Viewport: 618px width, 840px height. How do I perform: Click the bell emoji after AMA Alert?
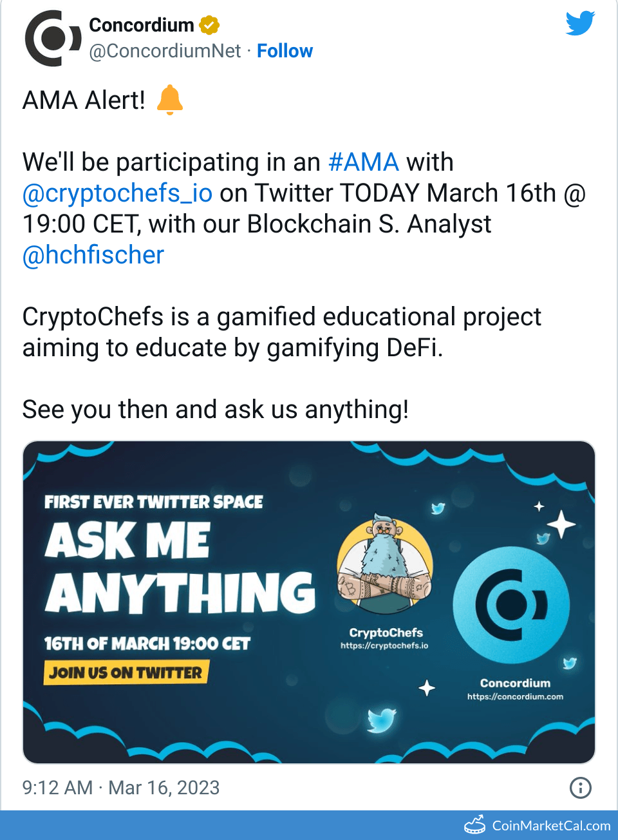point(170,100)
